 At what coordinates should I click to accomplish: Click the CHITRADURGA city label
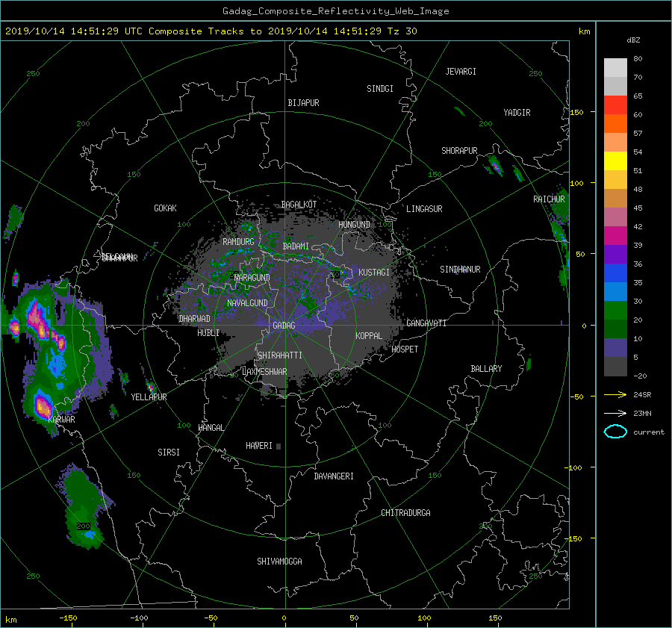(x=406, y=513)
